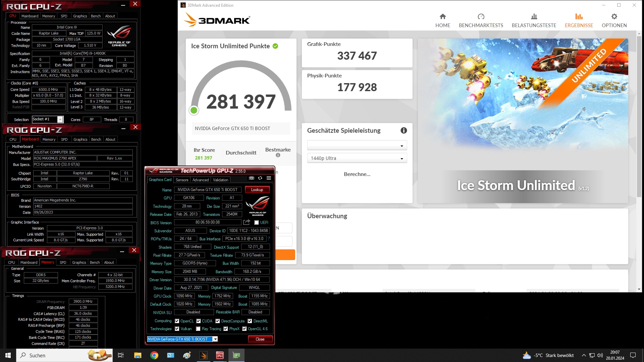Click the GPU-Z refresh icon
Viewport: 644px width, 362px height.
point(260,178)
